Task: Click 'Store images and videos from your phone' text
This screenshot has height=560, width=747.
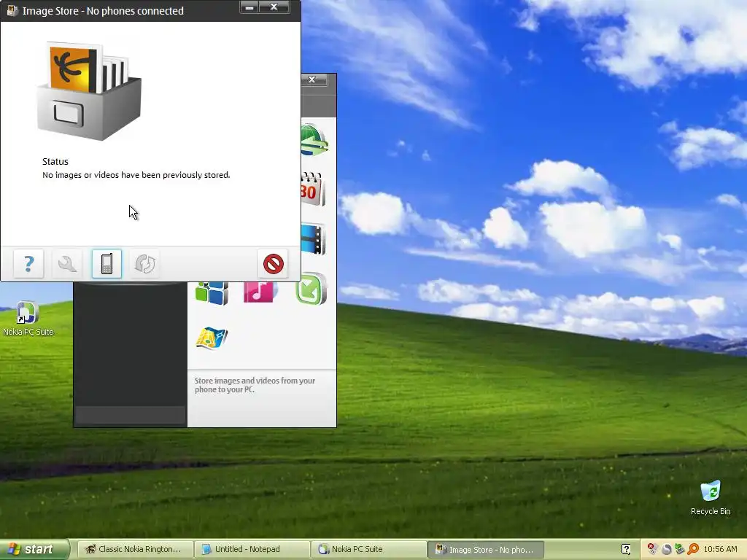Action: click(x=255, y=385)
